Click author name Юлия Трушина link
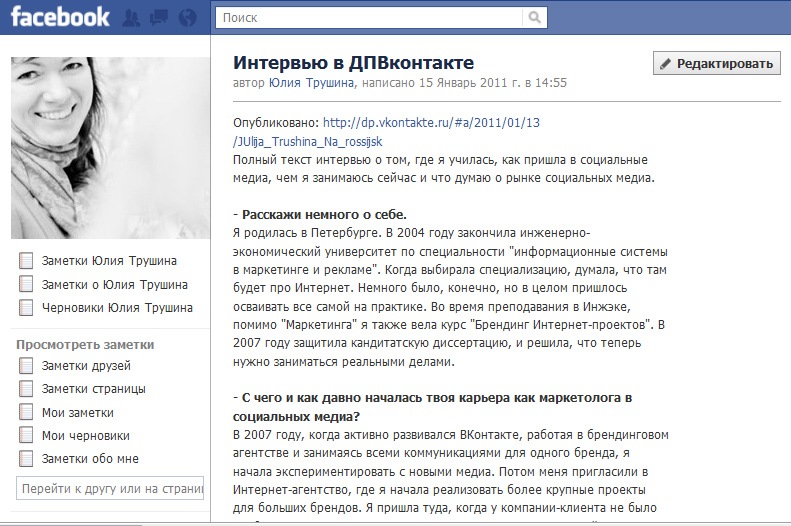 point(311,83)
